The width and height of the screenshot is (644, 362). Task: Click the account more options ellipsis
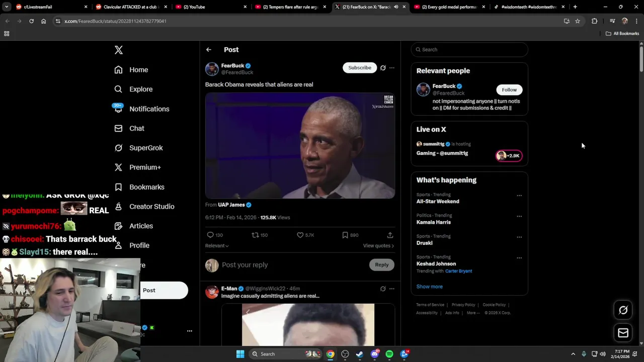[x=190, y=331]
